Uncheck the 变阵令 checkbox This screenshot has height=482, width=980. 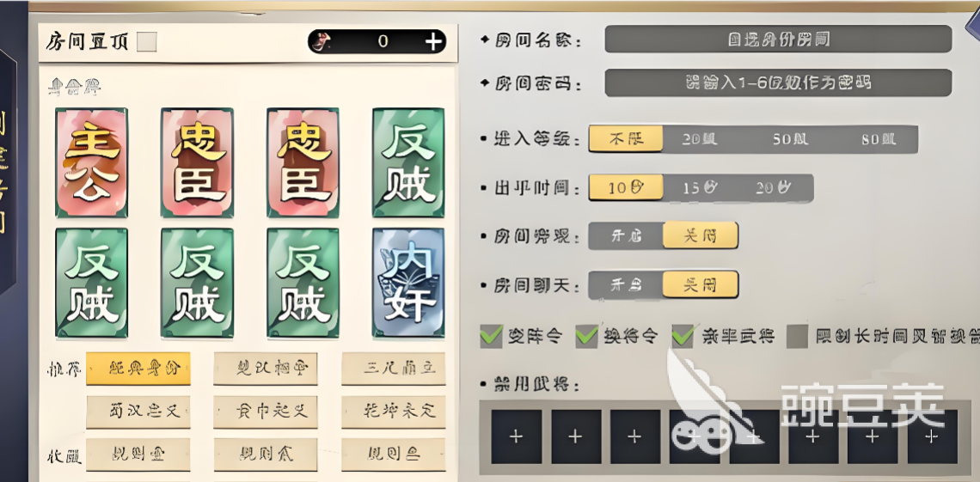491,337
